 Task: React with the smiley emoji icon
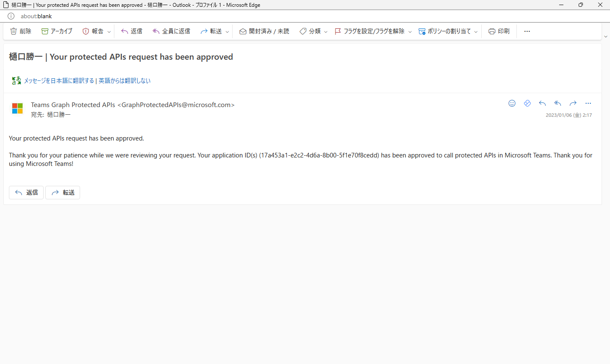point(512,103)
